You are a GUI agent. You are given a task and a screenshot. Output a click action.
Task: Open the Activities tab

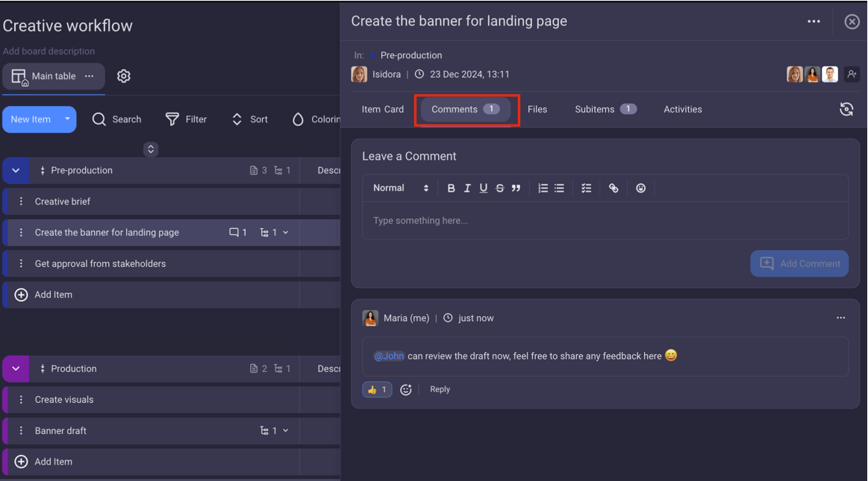[682, 110]
